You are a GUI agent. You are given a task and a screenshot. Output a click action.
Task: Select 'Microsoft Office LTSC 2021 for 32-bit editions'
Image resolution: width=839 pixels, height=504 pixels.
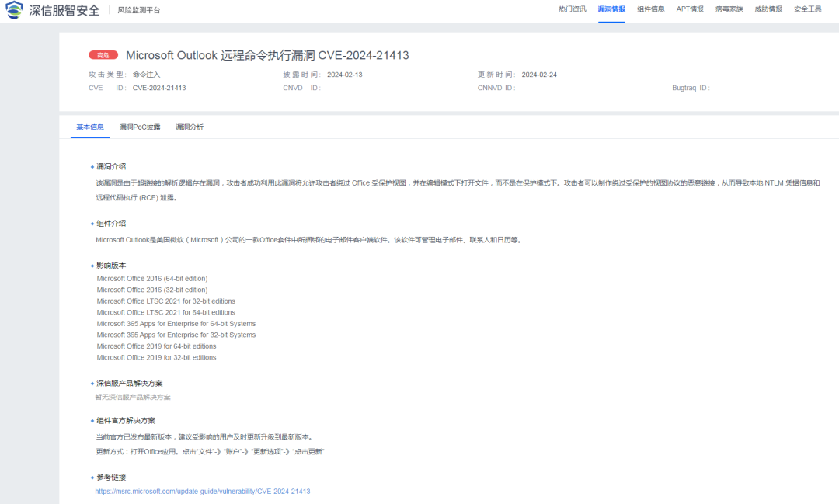pos(166,301)
